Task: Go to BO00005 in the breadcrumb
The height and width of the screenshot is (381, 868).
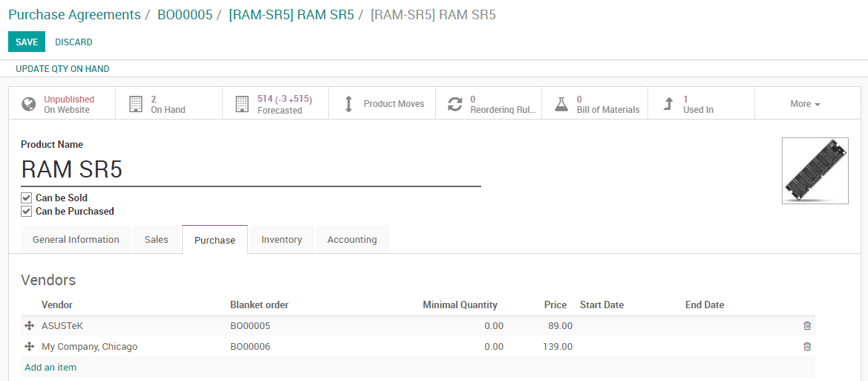Action: click(x=185, y=15)
